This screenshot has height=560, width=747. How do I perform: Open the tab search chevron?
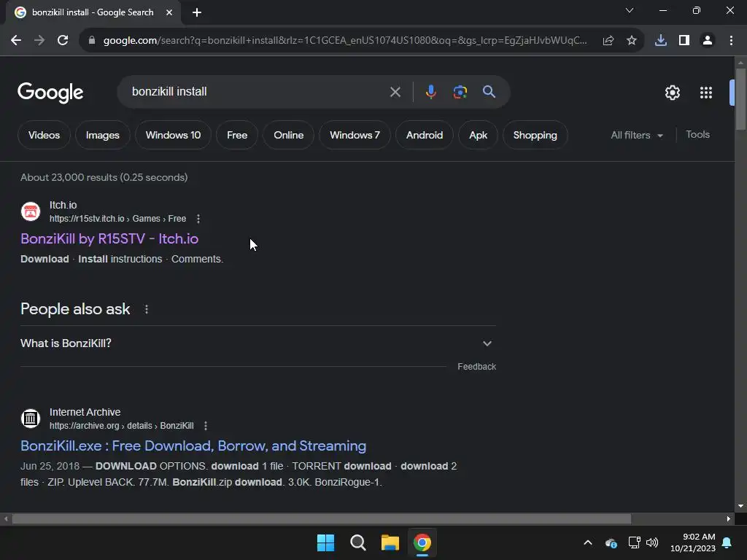[x=630, y=10]
